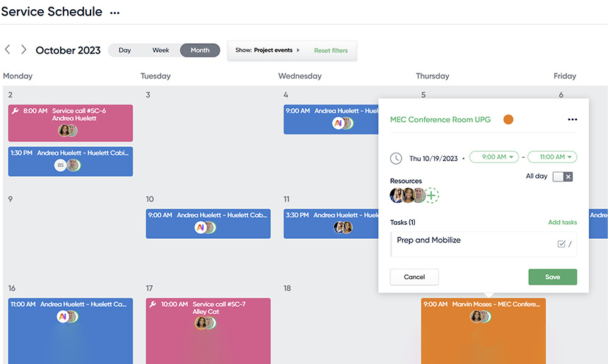Viewport: 608px width, 364px height.
Task: Go to previous month arrow
Action: pos(7,49)
